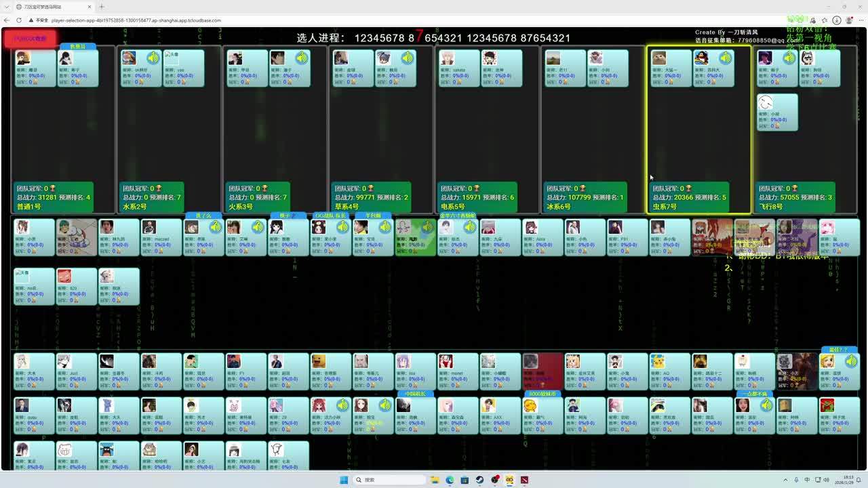Select the green highlighted player card

pyautogui.click(x=415, y=237)
